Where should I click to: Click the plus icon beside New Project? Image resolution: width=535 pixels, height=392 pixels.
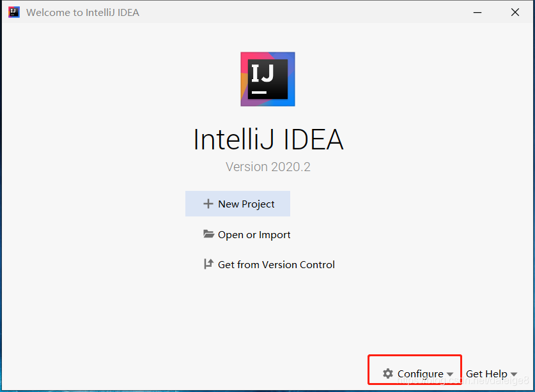tap(208, 203)
